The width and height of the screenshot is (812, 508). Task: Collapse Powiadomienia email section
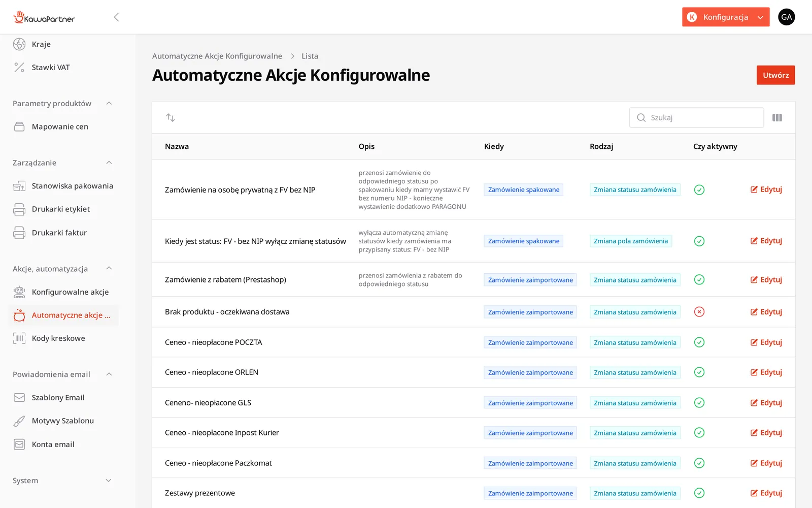[x=109, y=374]
